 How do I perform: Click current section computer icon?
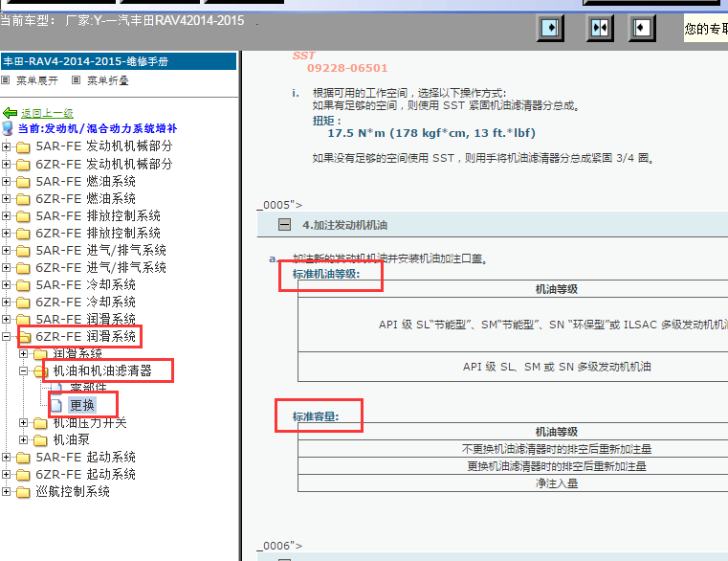point(8,128)
